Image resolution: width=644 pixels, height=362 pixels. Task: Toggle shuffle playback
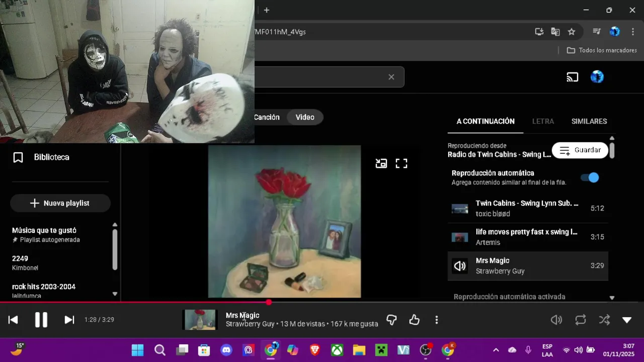coord(604,320)
